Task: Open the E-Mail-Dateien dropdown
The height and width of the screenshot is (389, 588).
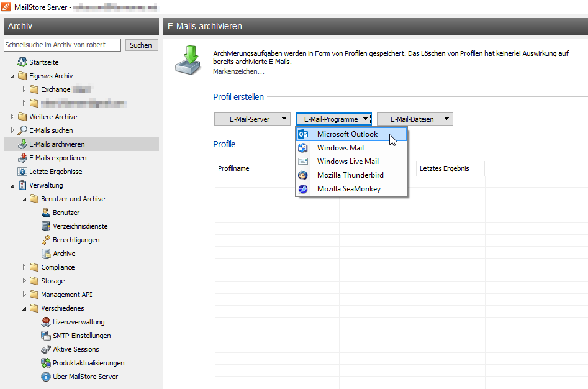Action: point(415,119)
